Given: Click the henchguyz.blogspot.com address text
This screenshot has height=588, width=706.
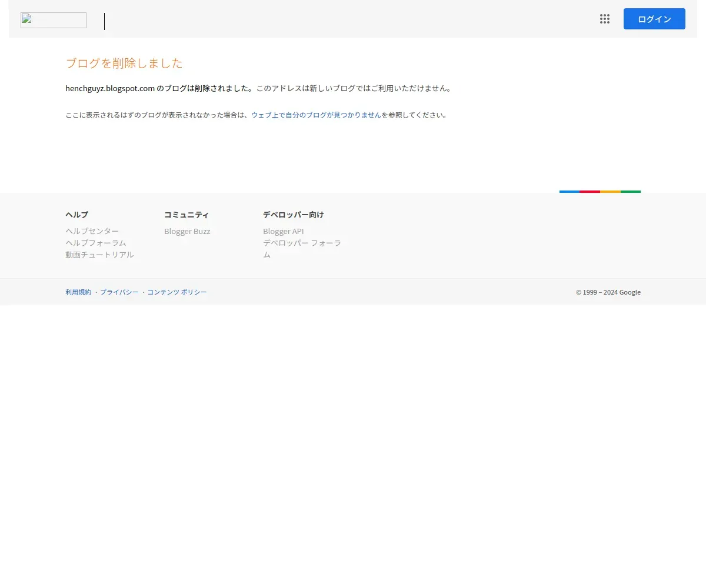Looking at the screenshot, I should point(110,89).
